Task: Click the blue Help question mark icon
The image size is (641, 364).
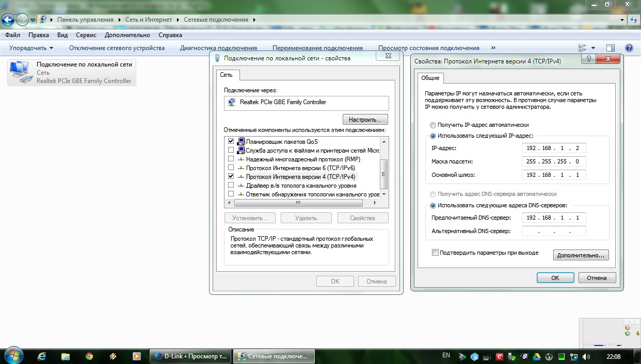Action: point(629,48)
